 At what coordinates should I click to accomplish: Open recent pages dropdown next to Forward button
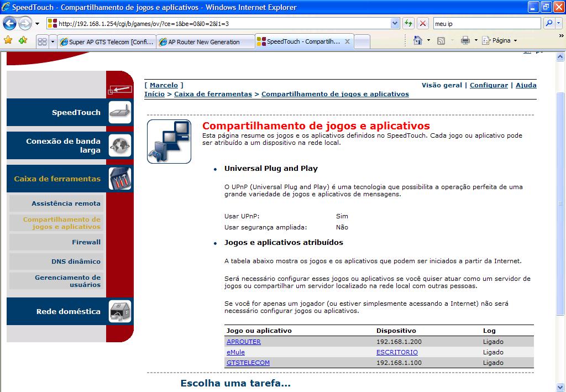[37, 24]
